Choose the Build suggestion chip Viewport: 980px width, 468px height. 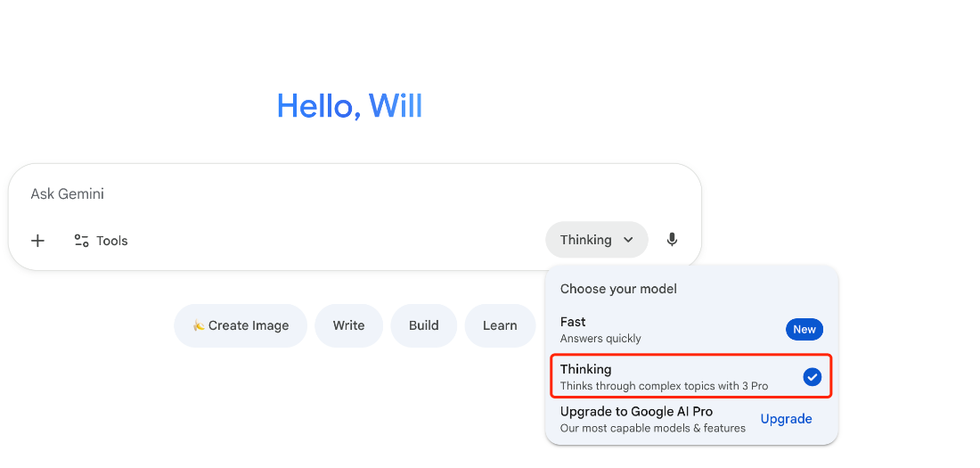(423, 325)
